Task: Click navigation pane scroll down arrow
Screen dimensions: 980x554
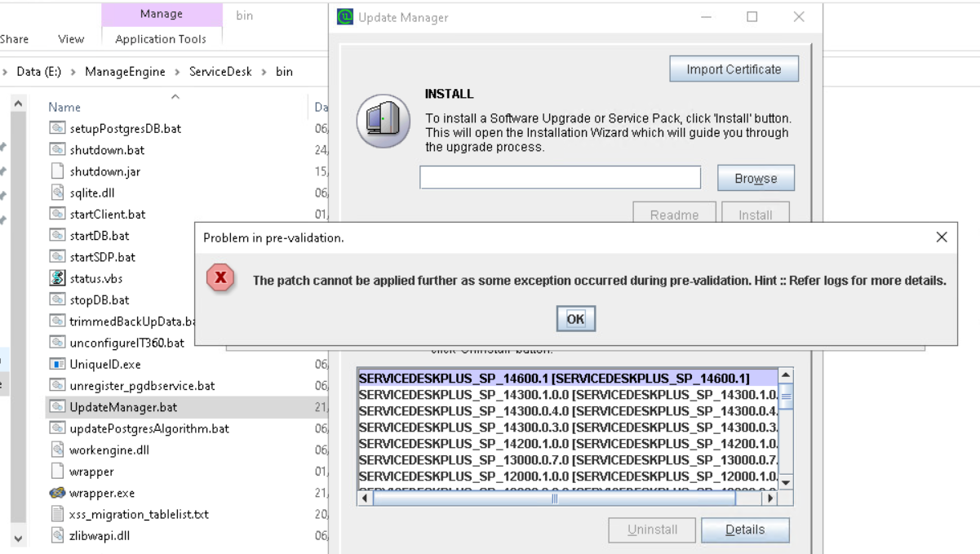Action: [18, 539]
